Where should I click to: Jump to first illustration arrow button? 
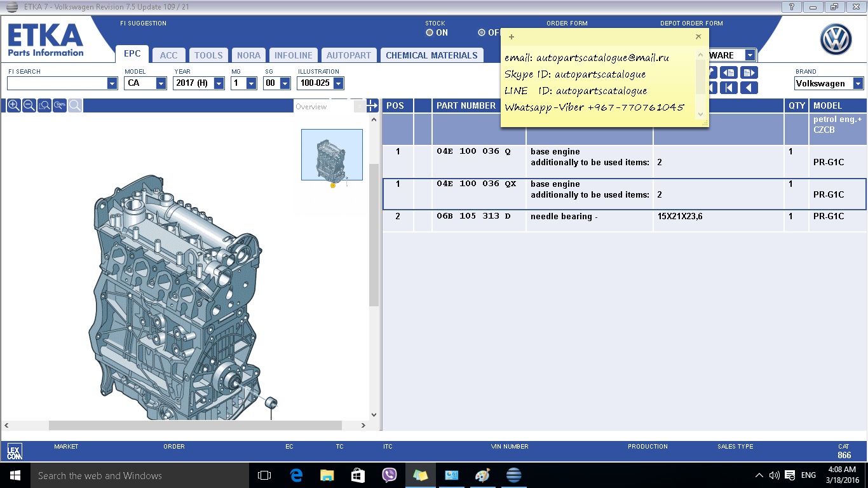tap(728, 88)
